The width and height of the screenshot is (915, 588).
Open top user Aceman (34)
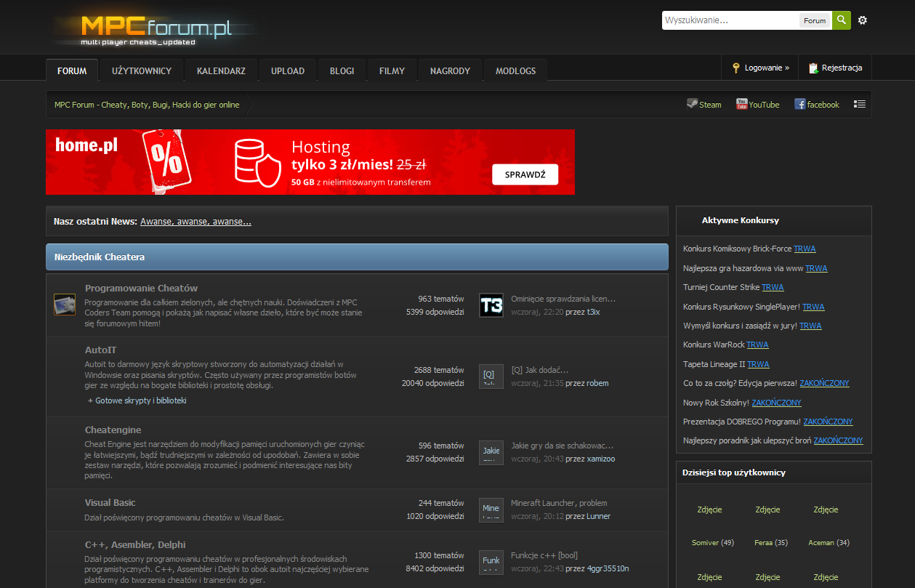point(829,542)
